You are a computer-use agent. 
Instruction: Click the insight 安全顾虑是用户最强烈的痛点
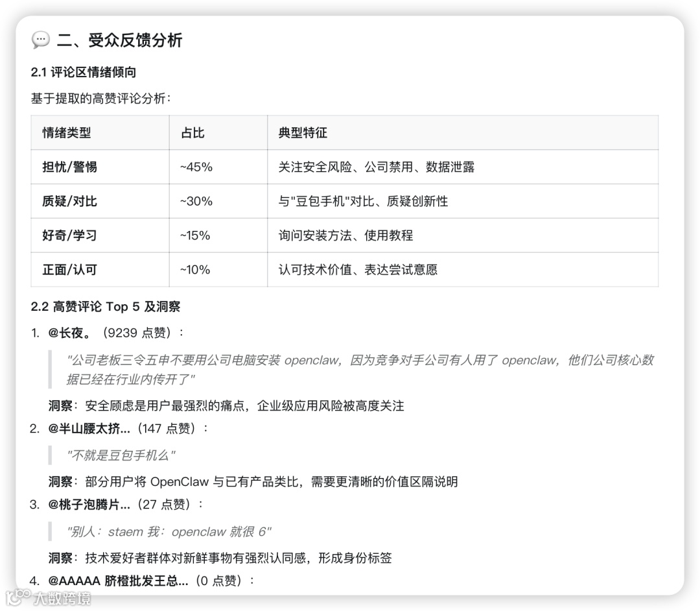[x=244, y=405]
